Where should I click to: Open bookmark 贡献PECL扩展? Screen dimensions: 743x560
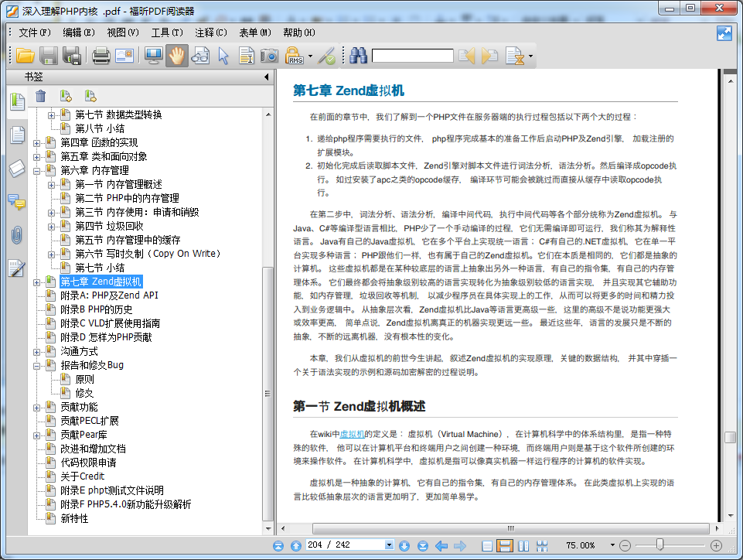tap(90, 421)
